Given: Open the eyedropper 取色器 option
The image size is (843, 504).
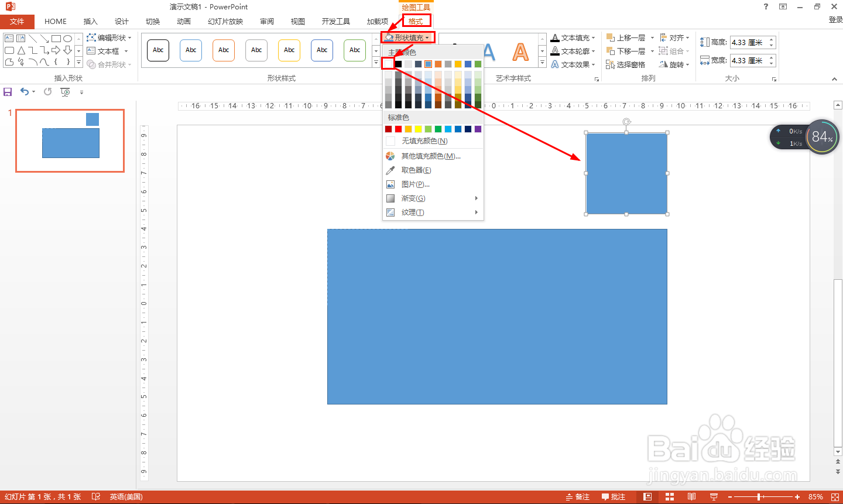Looking at the screenshot, I should 433,170.
